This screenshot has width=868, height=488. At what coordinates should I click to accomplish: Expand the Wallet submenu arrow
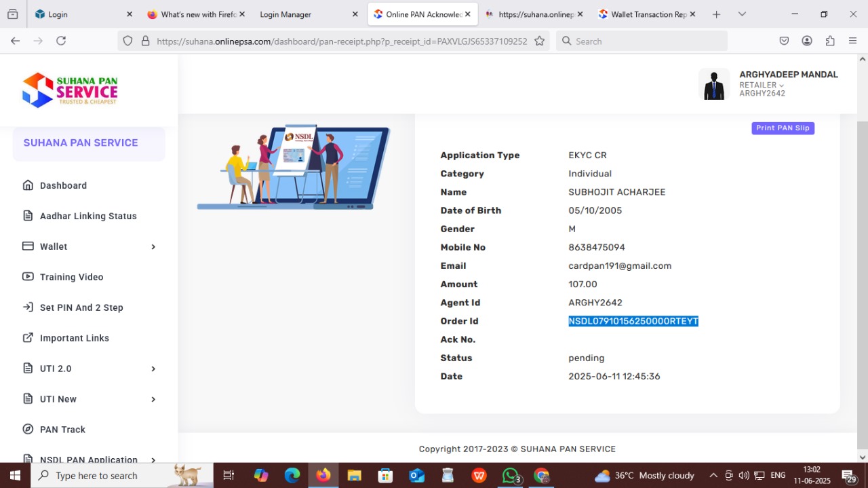153,247
